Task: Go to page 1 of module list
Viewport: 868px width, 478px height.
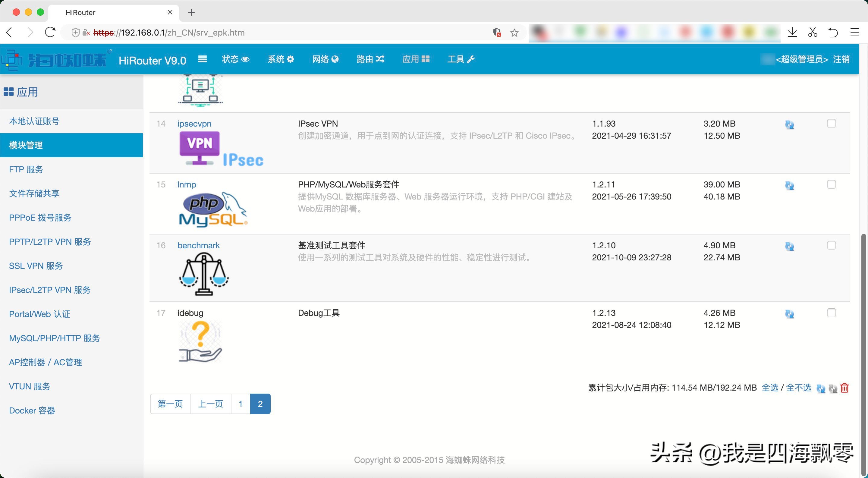Action: pos(240,404)
